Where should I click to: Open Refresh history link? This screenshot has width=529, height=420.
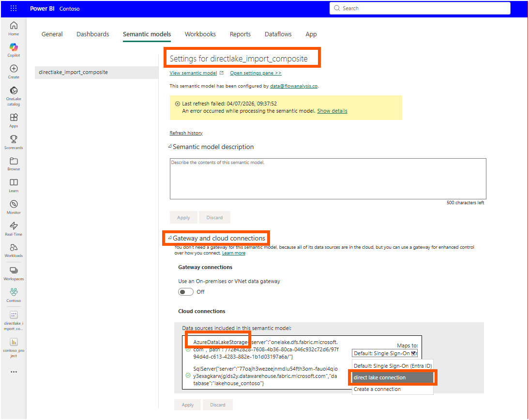coord(186,133)
